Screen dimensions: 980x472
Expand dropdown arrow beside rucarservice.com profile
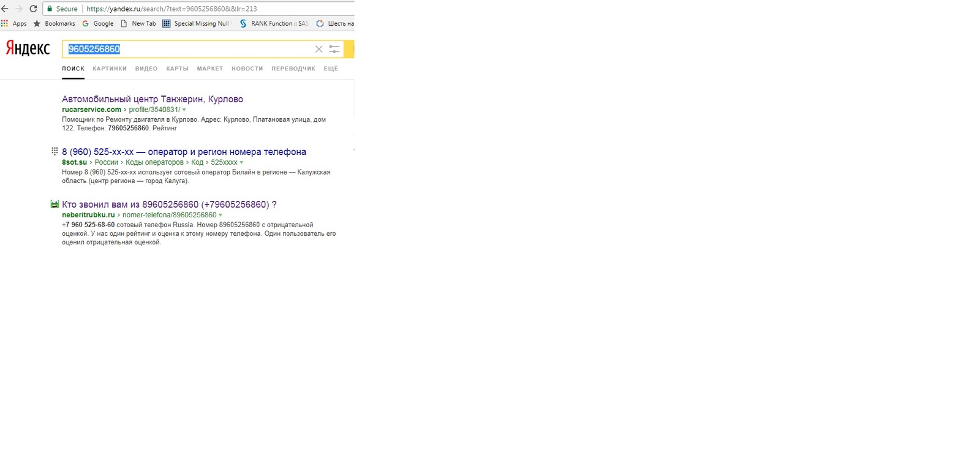coord(184,110)
